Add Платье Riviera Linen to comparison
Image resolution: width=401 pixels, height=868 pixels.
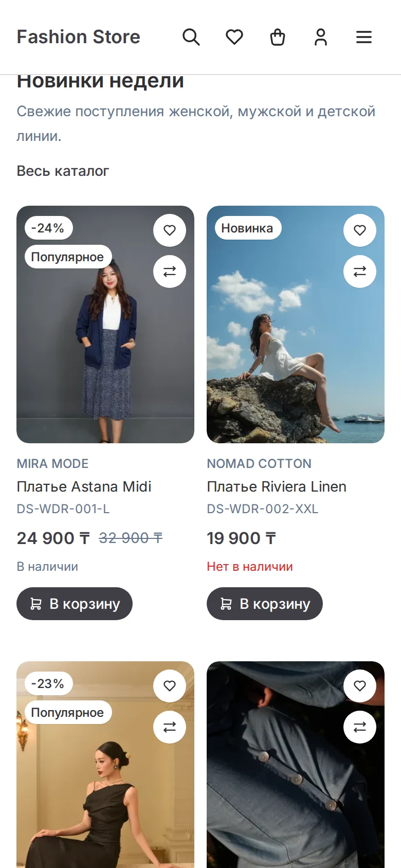click(360, 272)
